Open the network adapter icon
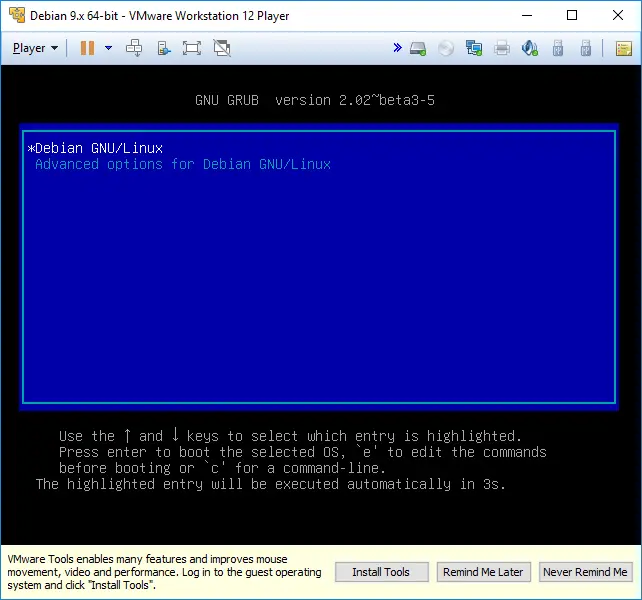642x600 pixels. [x=474, y=48]
